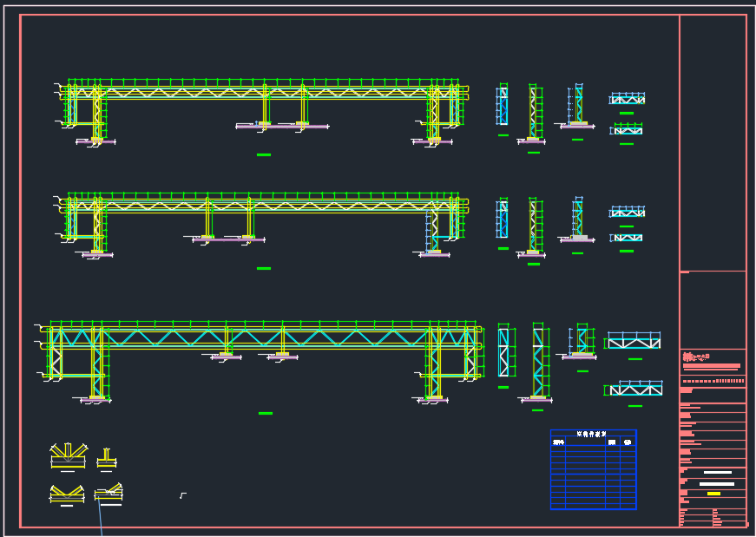This screenshot has width=756, height=537.
Task: Select the single-diagonal joint detail with leader line
Action: pyautogui.click(x=108, y=493)
